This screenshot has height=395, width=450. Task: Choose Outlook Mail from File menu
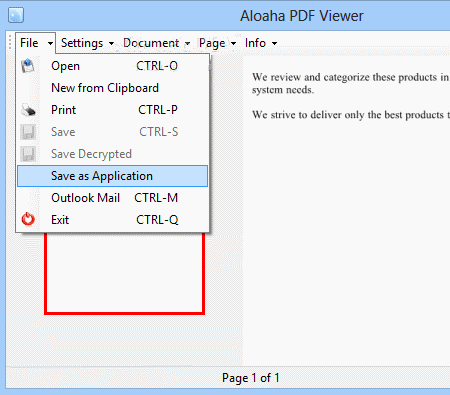(113, 198)
